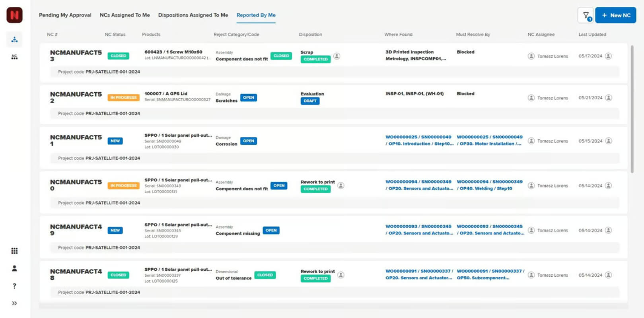The height and width of the screenshot is (318, 644).
Task: Open the user profile icon in the sidebar
Action: [x=14, y=268]
